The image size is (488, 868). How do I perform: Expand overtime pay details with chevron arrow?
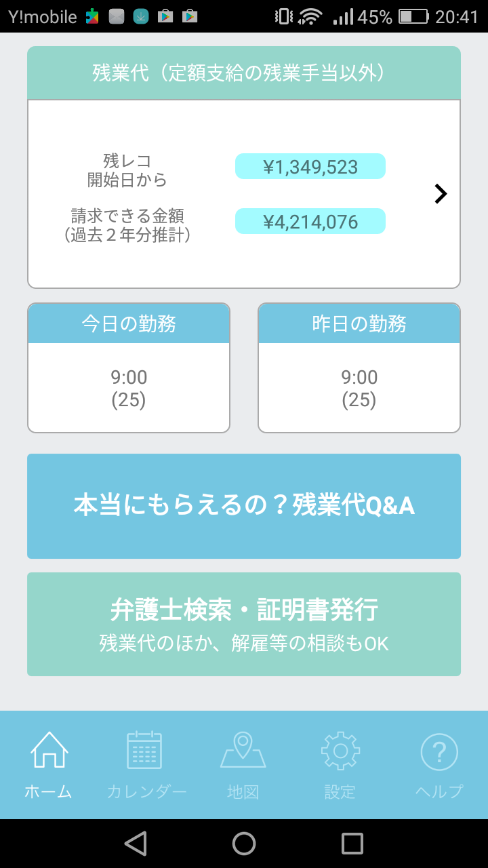coord(441,194)
